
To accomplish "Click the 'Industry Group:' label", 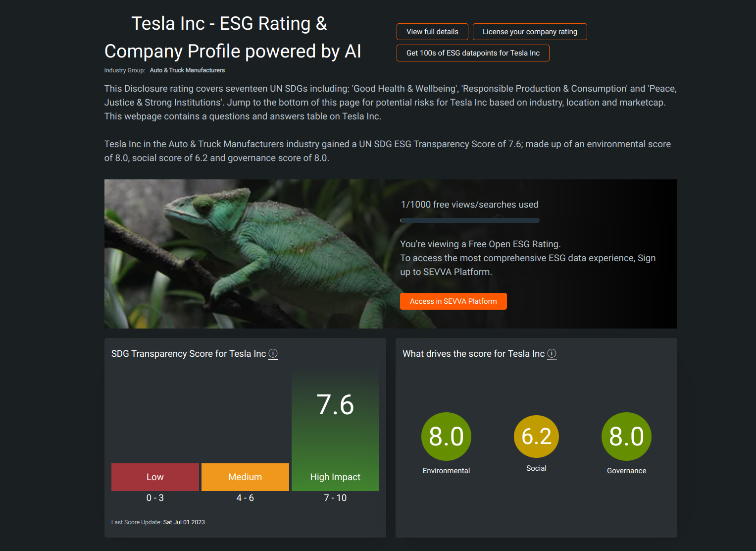I will [x=125, y=70].
